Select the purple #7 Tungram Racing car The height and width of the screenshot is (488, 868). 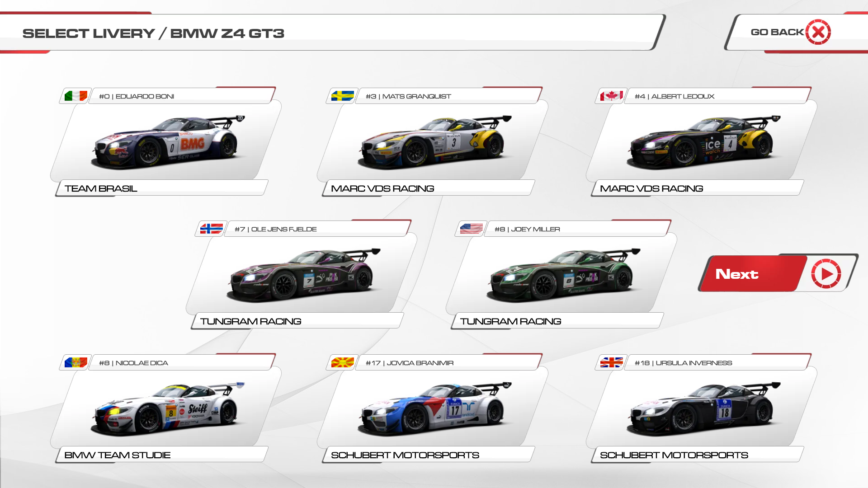303,275
